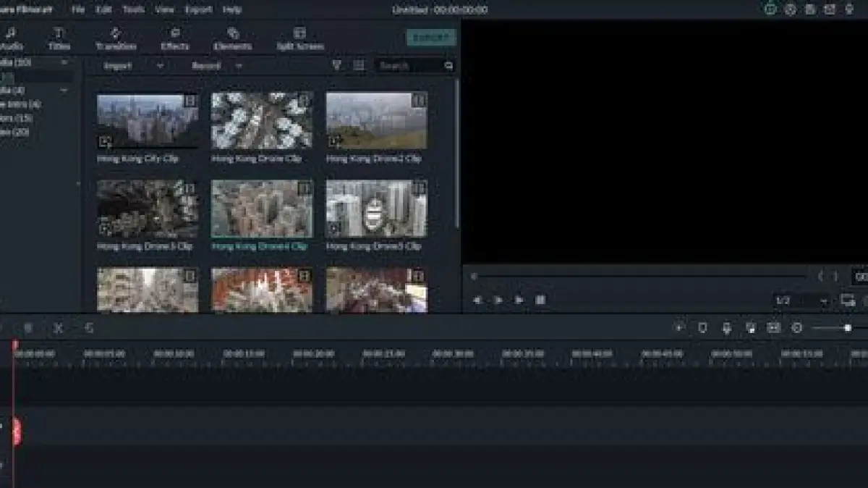868x488 pixels.
Task: Expand the Import dropdown
Action: coord(133,65)
